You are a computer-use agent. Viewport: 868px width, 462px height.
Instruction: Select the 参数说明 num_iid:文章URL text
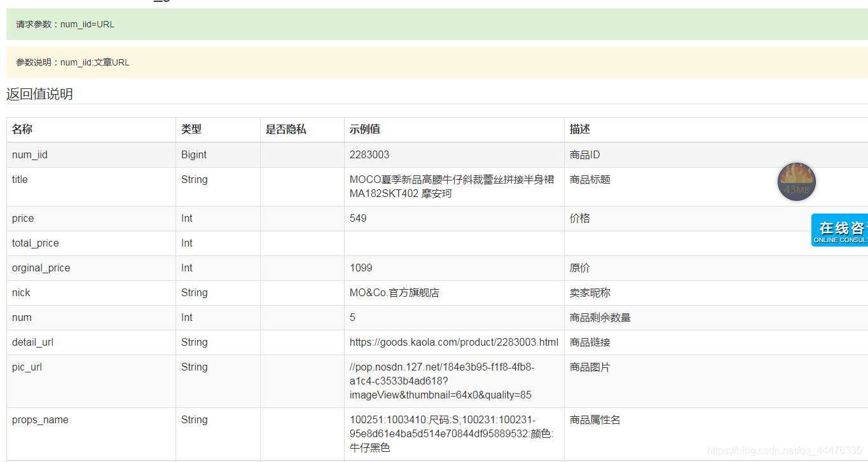tap(72, 62)
